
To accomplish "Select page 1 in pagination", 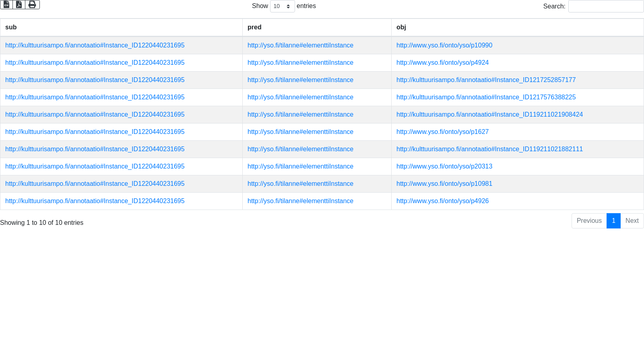I will pyautogui.click(x=613, y=221).
